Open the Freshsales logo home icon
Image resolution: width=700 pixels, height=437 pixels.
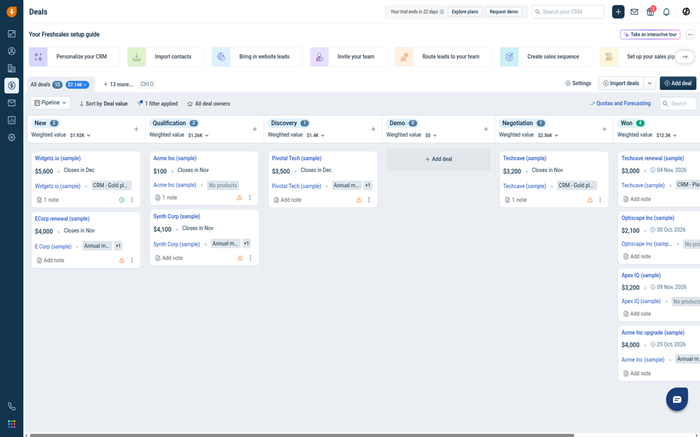click(x=12, y=12)
